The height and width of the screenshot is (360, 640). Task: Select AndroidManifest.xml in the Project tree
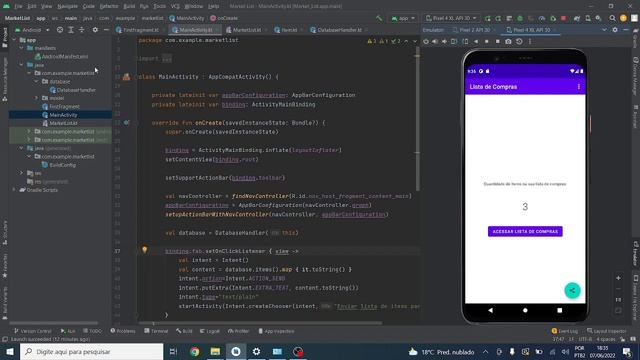click(61, 57)
